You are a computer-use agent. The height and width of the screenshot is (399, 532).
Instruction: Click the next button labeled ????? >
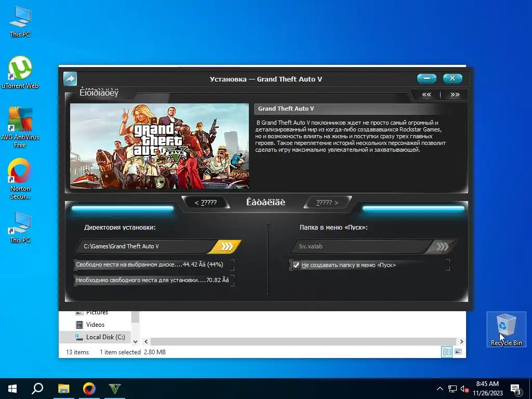click(327, 203)
